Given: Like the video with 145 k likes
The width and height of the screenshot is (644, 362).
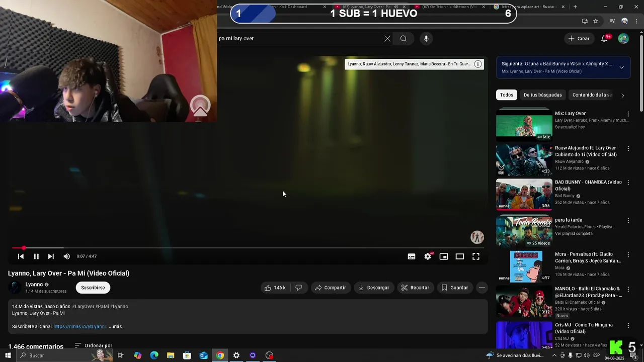Looking at the screenshot, I should pyautogui.click(x=275, y=288).
